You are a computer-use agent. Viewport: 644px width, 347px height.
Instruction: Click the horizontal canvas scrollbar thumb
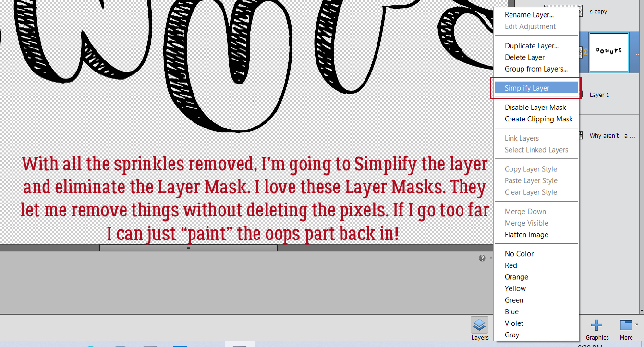click(x=188, y=248)
